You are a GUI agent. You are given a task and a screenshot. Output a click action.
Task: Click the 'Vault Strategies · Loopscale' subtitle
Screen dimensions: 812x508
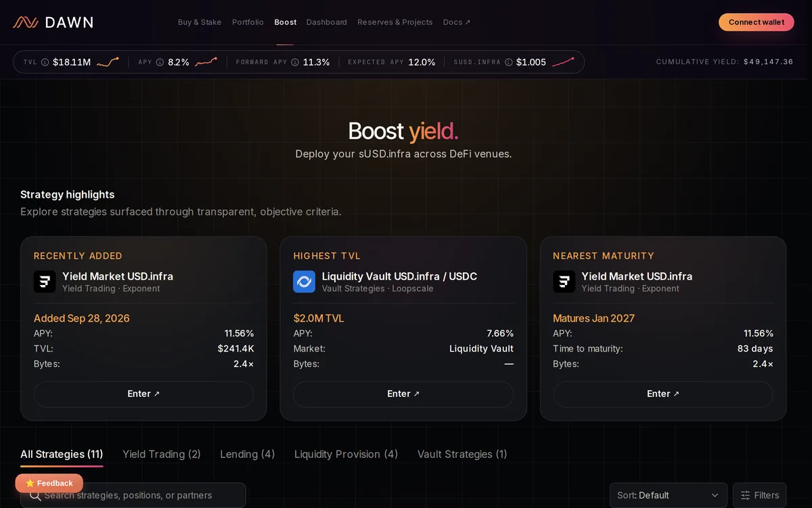(x=378, y=289)
